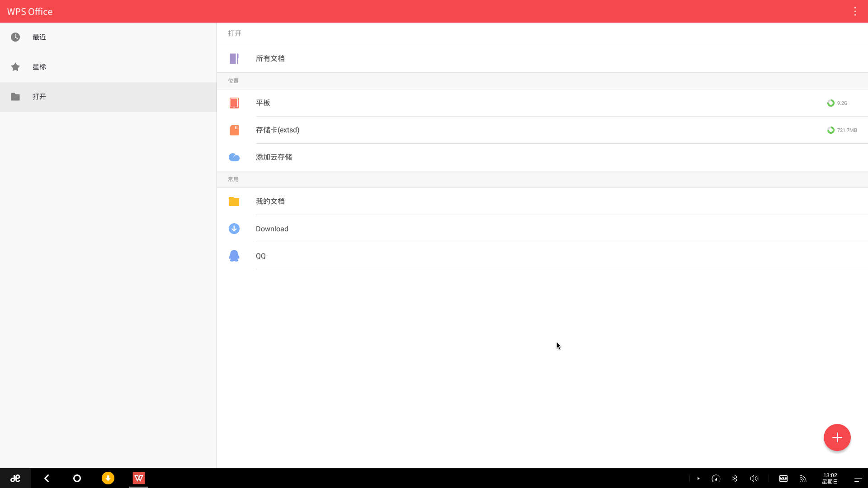Image resolution: width=868 pixels, height=488 pixels.
Task: Open the three-dot overflow menu
Action: click(x=855, y=11)
